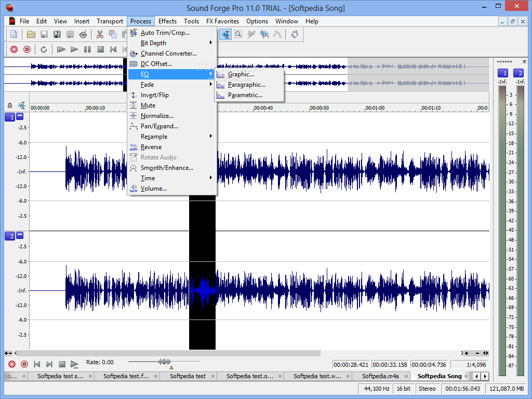Open the Parametric EQ
This screenshot has width=532, height=399.
[249, 95]
